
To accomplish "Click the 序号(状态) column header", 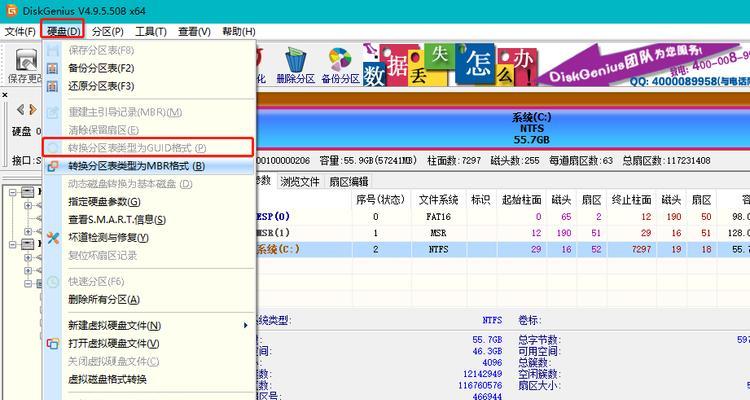I will tap(381, 200).
